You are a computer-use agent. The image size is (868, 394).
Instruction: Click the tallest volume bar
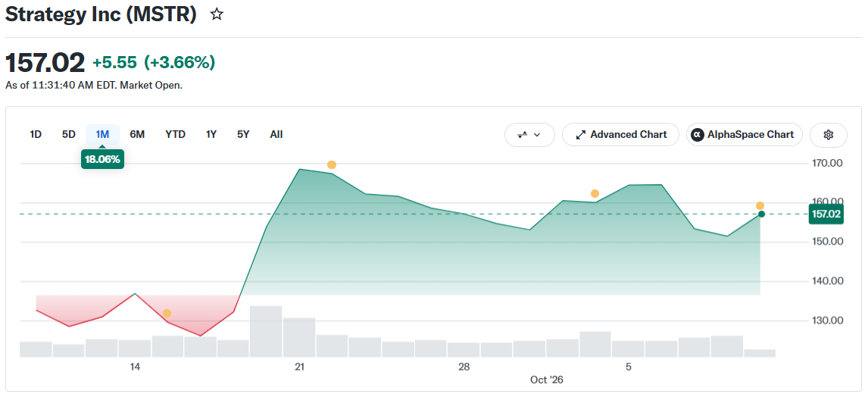[266, 331]
